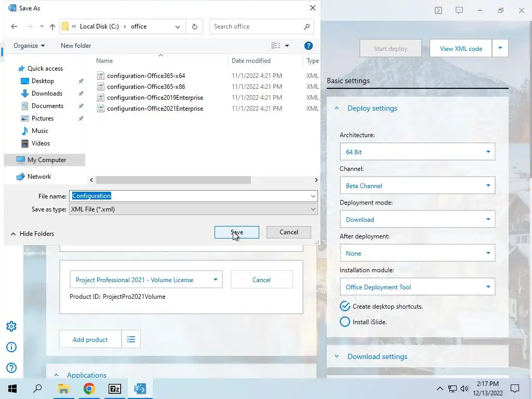Click the horizontal scrollbar in file list

pos(174,180)
